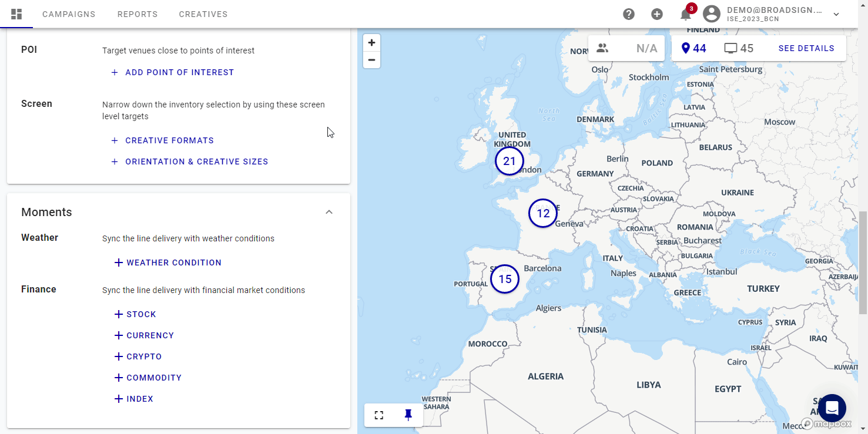The height and width of the screenshot is (434, 868).
Task: Click the help question mark icon
Action: (629, 14)
